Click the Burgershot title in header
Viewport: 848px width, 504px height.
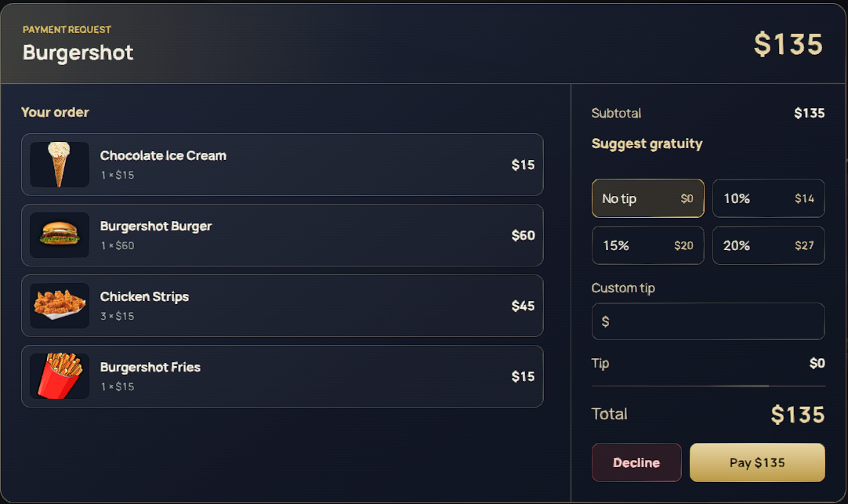click(78, 53)
